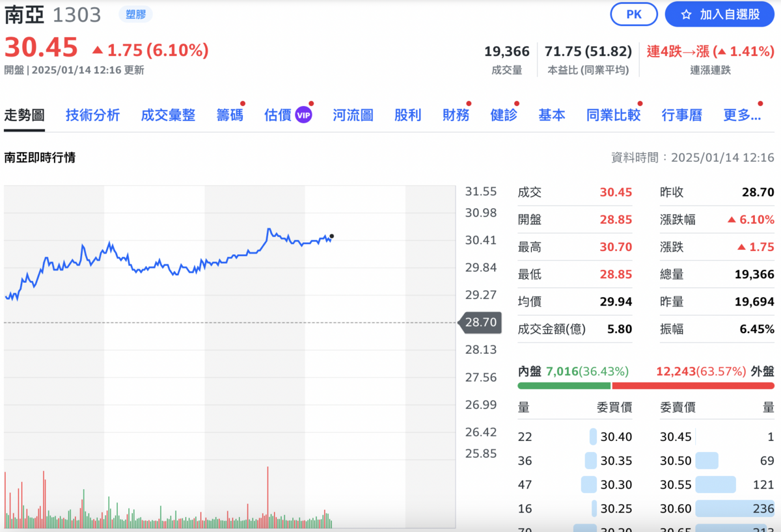The image size is (781, 532).
Task: Click the ask price 30.55 row
Action: click(717, 485)
